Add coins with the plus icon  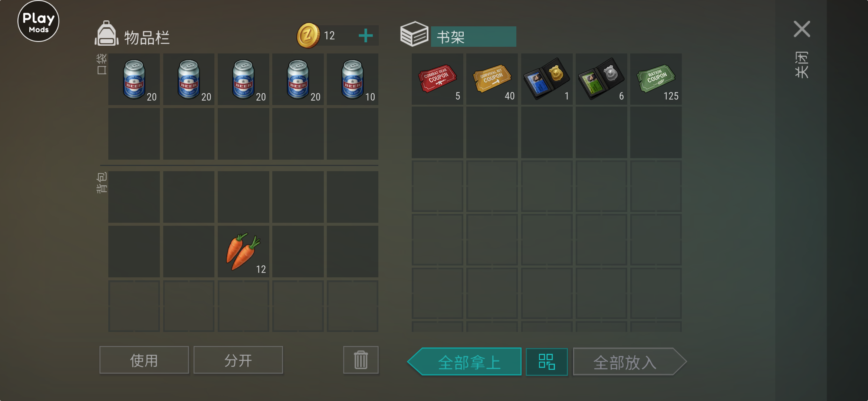coord(366,36)
